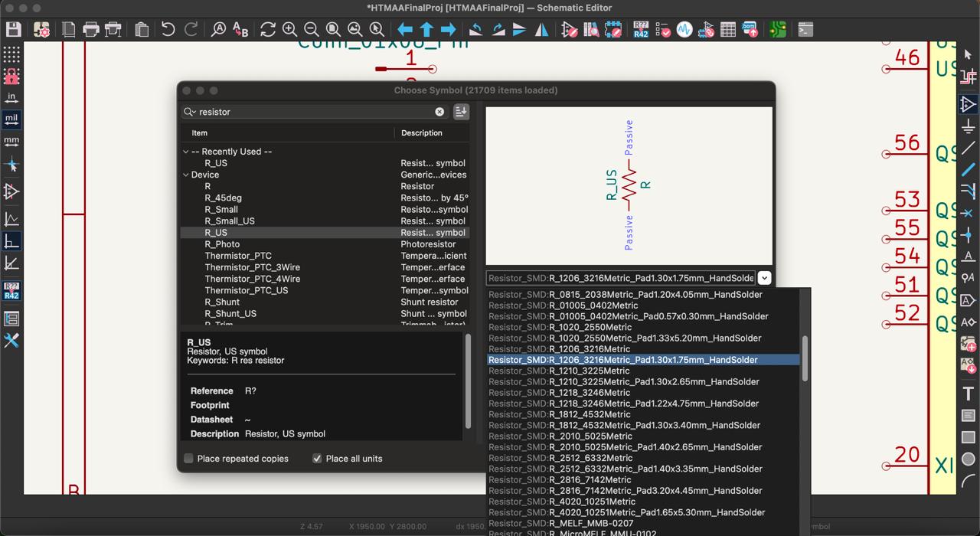
Task: Select the Add Power Symbol tool
Action: (969, 126)
